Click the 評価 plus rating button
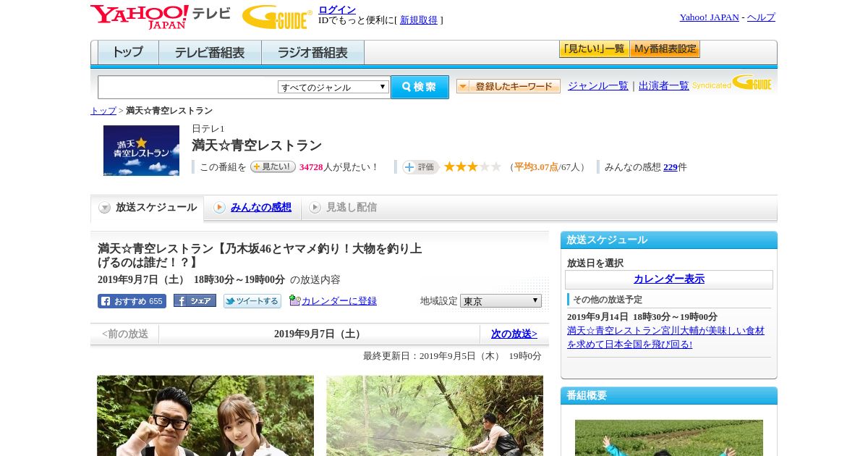The width and height of the screenshot is (868, 456). coord(421,167)
